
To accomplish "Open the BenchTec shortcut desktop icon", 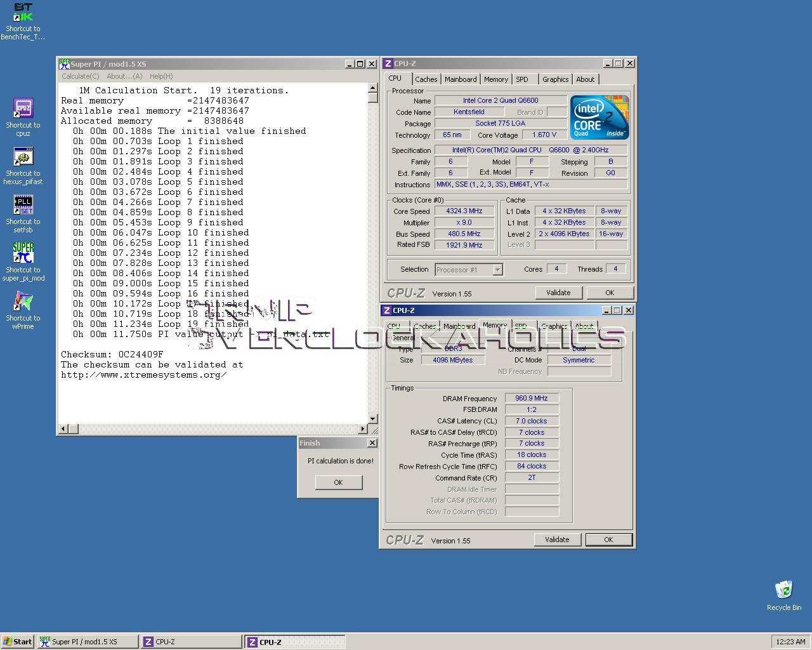I will (23, 13).
